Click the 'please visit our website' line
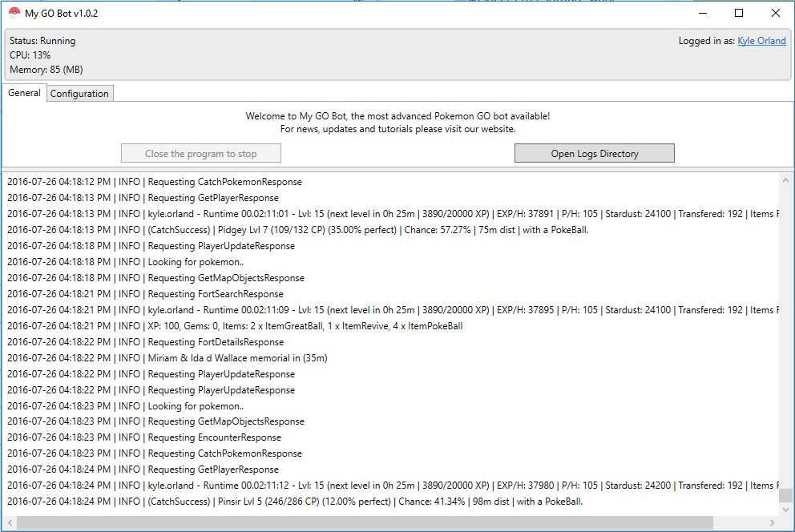This screenshot has width=795, height=532. [398, 129]
